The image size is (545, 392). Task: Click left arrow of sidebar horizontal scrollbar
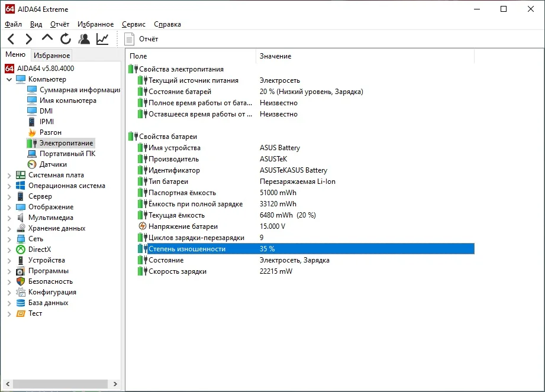coord(8,384)
